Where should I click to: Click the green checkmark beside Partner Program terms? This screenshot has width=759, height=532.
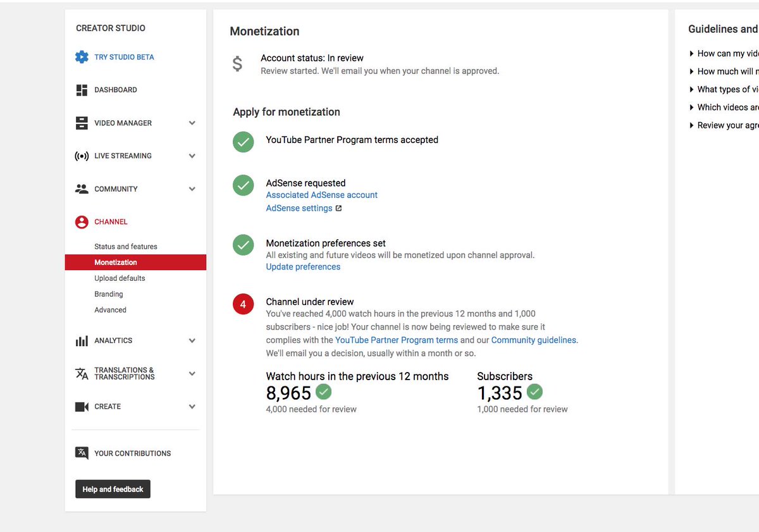point(244,142)
